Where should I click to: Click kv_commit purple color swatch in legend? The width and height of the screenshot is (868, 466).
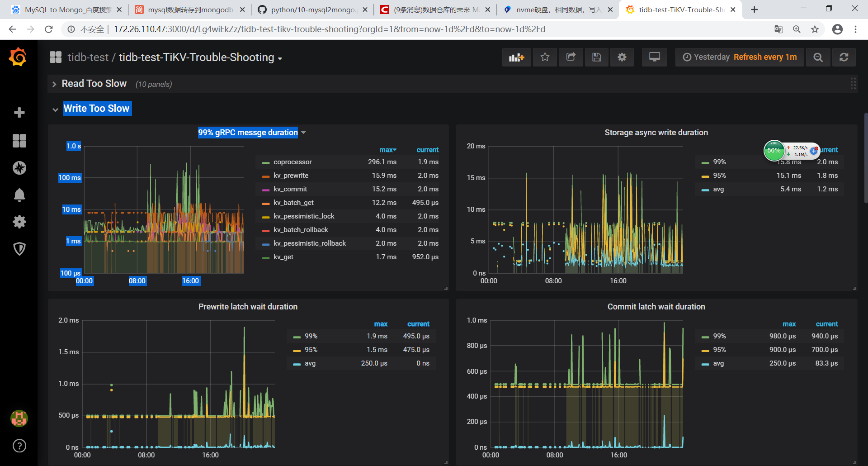[x=266, y=190]
